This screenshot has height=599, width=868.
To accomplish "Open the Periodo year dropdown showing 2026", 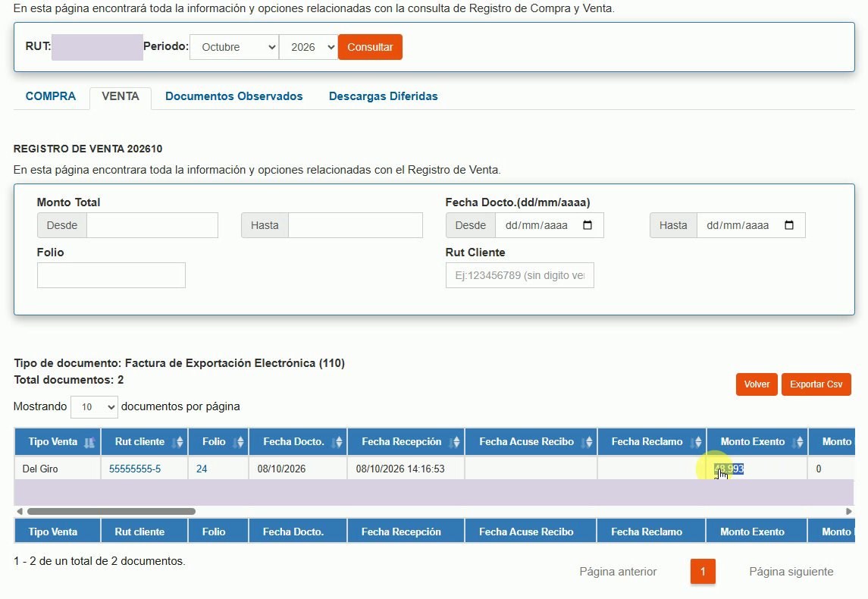I will (309, 47).
